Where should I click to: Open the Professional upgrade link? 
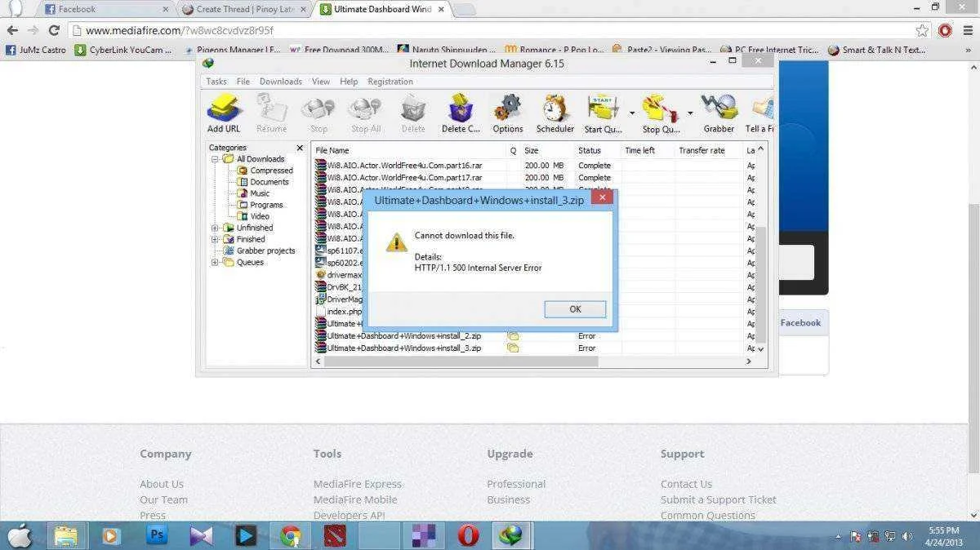516,484
